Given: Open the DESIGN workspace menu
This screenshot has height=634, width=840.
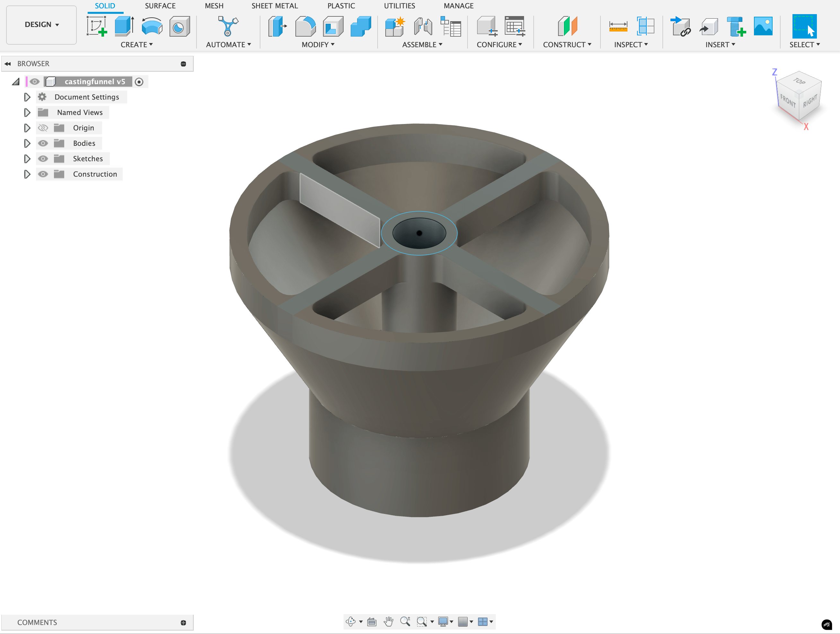Looking at the screenshot, I should [x=41, y=24].
